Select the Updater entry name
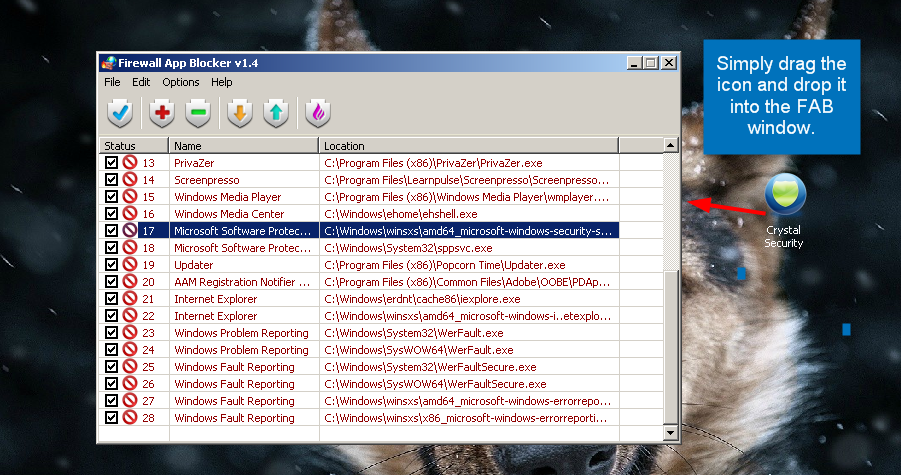Viewport: 901px width, 475px height. tap(194, 265)
